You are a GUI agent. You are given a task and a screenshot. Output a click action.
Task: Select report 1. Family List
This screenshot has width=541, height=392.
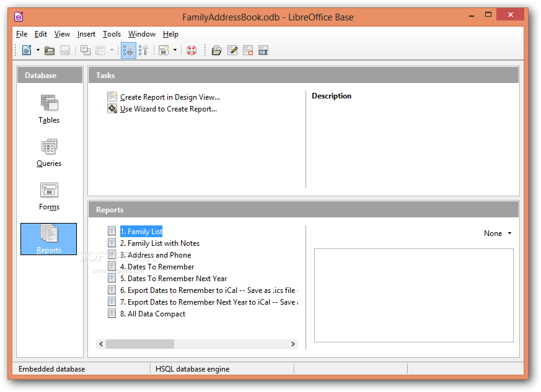click(x=141, y=232)
